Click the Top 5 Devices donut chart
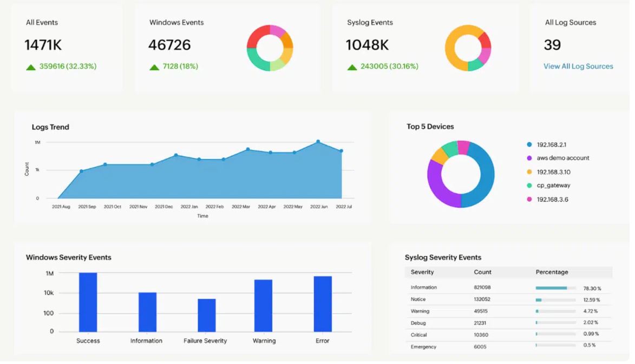Image resolution: width=635 pixels, height=364 pixels. pos(461,174)
